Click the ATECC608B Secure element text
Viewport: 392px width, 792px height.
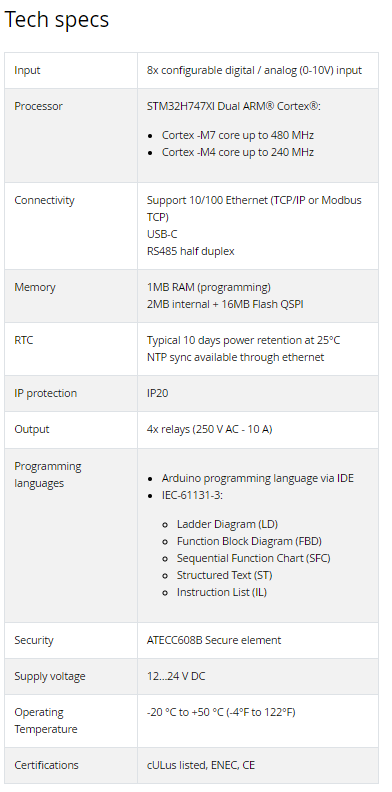click(x=214, y=640)
